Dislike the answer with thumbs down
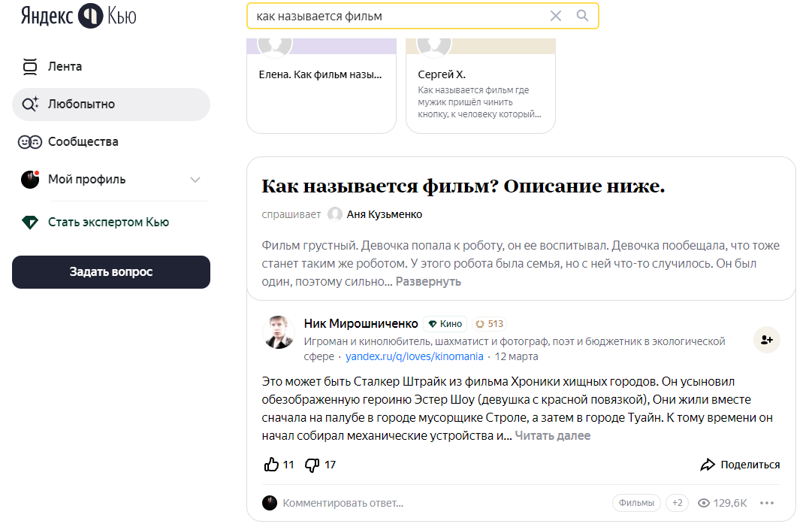The width and height of the screenshot is (812, 527). click(x=312, y=465)
